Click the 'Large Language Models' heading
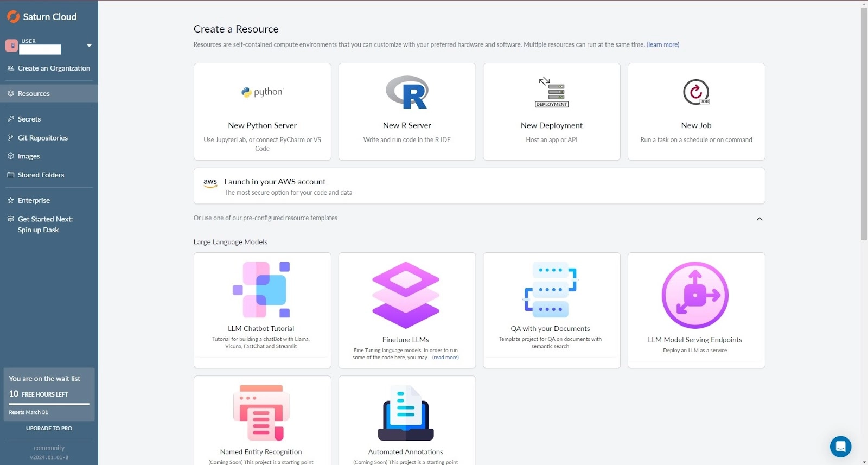 231,242
